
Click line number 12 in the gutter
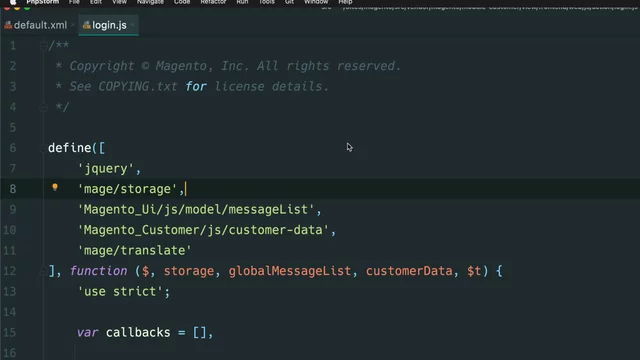[x=10, y=271]
